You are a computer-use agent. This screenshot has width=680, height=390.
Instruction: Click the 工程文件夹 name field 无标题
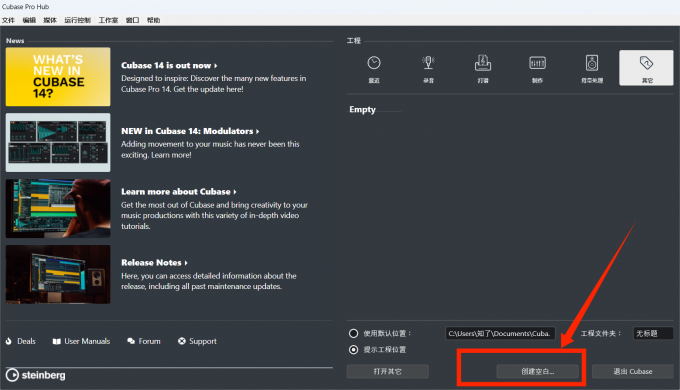pyautogui.click(x=653, y=334)
